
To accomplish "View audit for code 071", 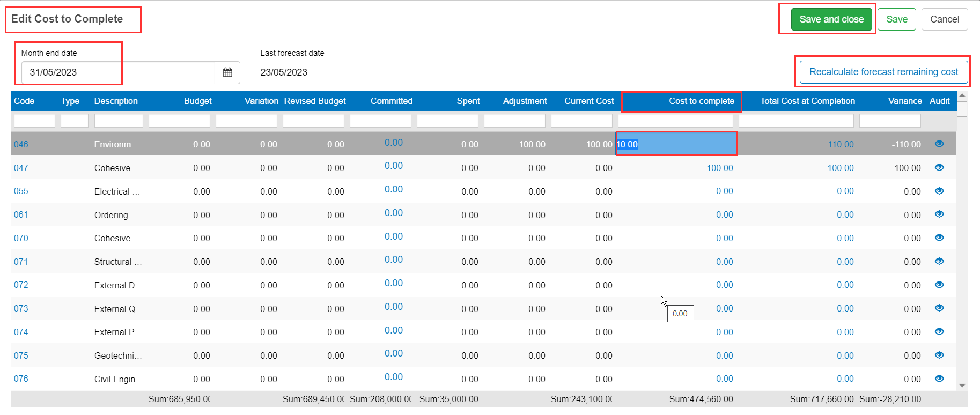I will (x=939, y=261).
